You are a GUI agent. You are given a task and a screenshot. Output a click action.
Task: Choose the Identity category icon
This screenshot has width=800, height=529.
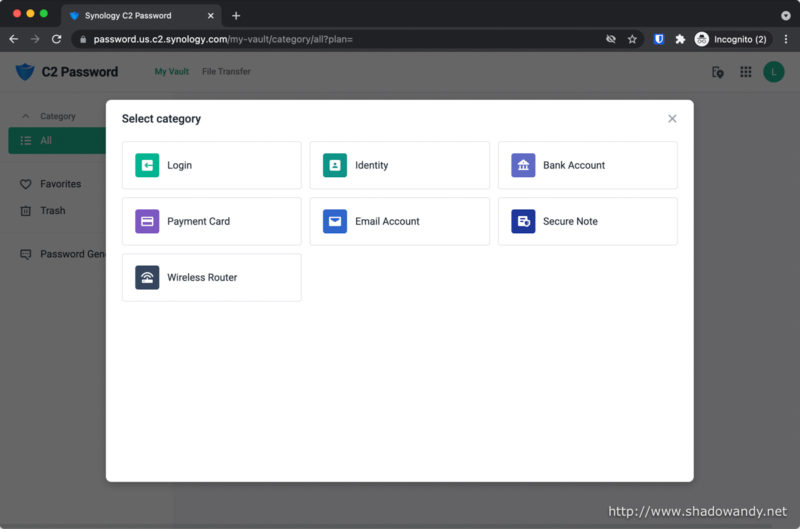click(x=335, y=165)
